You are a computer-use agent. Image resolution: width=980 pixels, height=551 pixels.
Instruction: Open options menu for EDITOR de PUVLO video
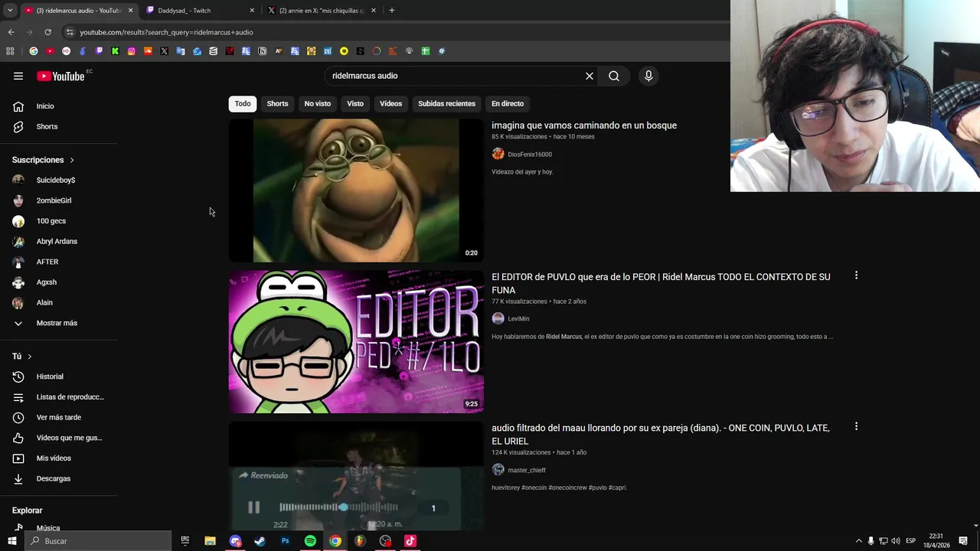(x=856, y=275)
